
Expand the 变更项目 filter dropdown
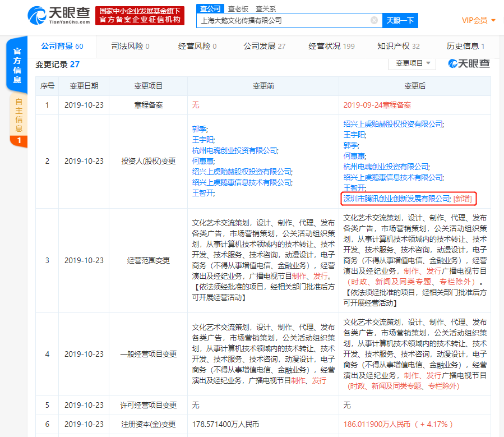pyautogui.click(x=412, y=63)
